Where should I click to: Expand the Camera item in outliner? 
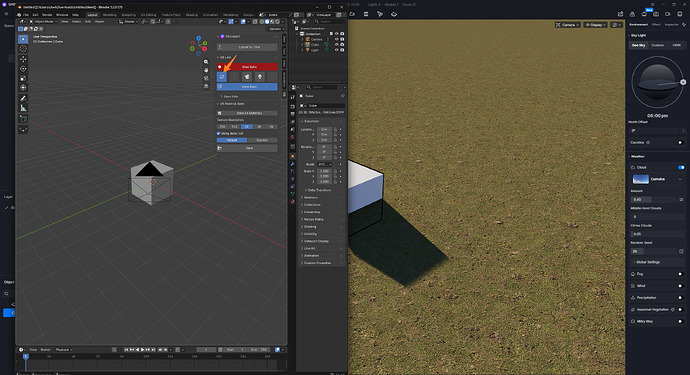[302, 39]
